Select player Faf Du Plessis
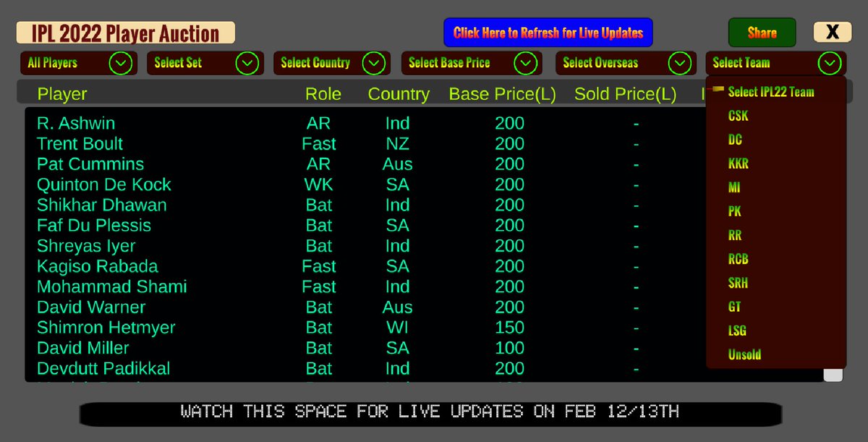868x442 pixels. 94,225
